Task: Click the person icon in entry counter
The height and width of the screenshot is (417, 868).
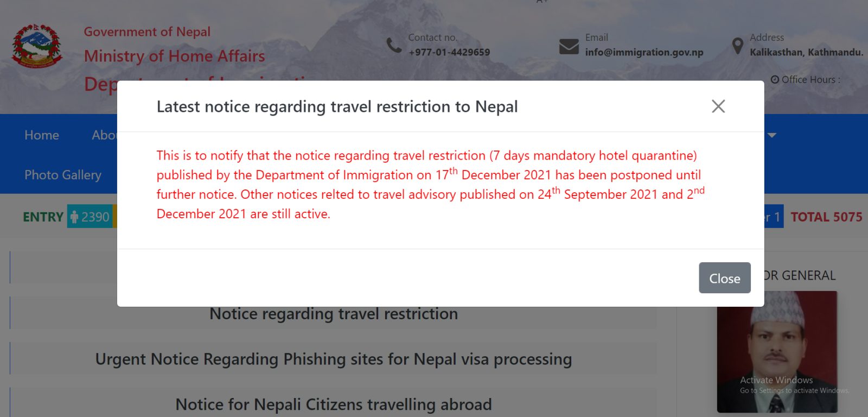Action: [x=75, y=217]
